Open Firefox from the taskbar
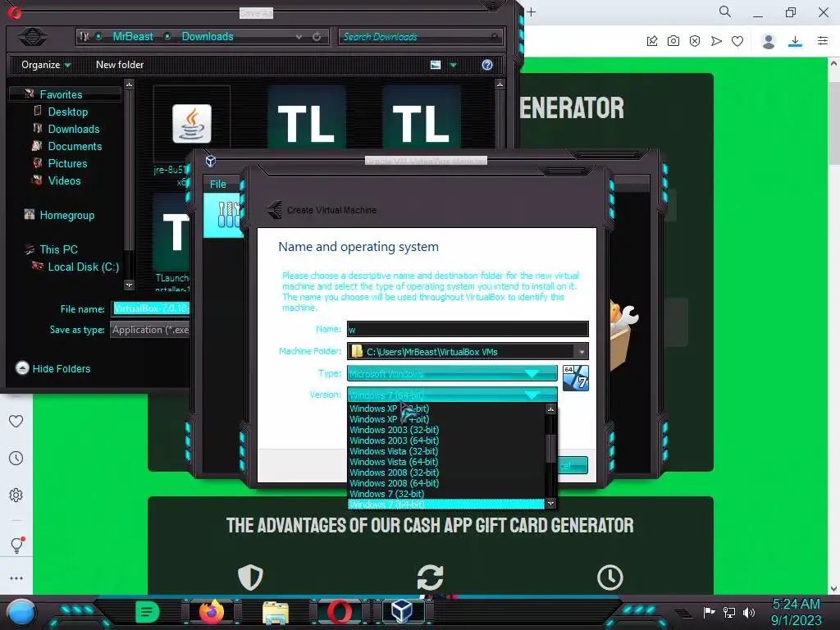The width and height of the screenshot is (840, 630). 211,612
